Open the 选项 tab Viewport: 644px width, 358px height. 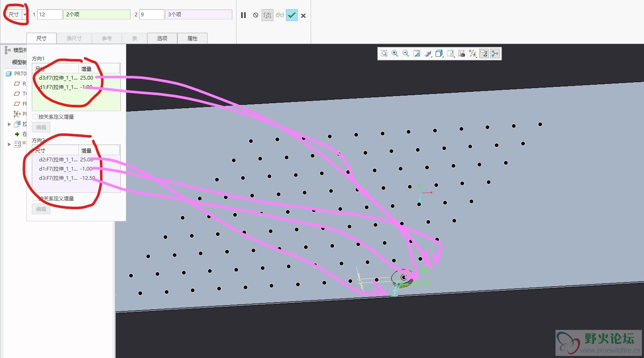coord(162,38)
